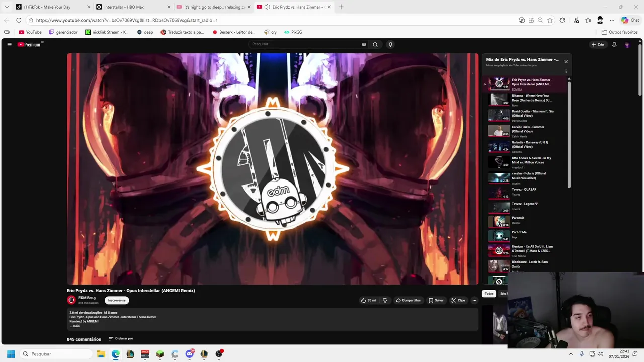
Task: Click the Clipe button
Action: (x=458, y=300)
